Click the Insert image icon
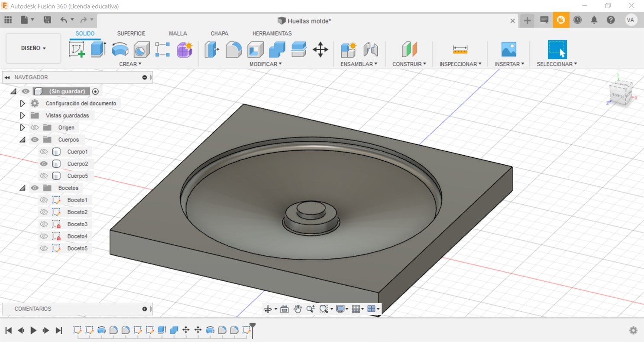Viewport: 644px width, 342px height. click(x=509, y=49)
